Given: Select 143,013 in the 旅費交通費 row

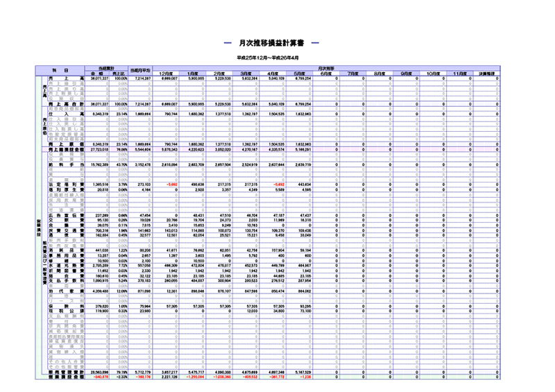Looking at the screenshot, I should click(171, 230).
